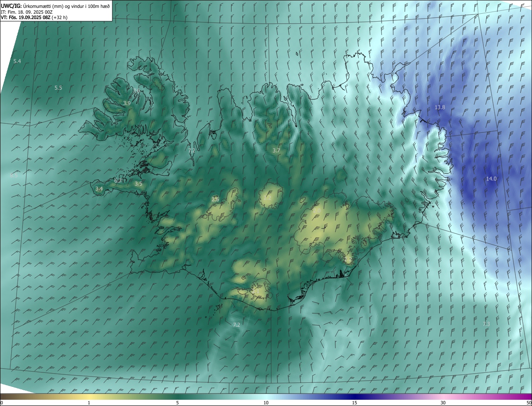Click the '30' tick on the color scale
The image size is (532, 406).
pyautogui.click(x=443, y=403)
